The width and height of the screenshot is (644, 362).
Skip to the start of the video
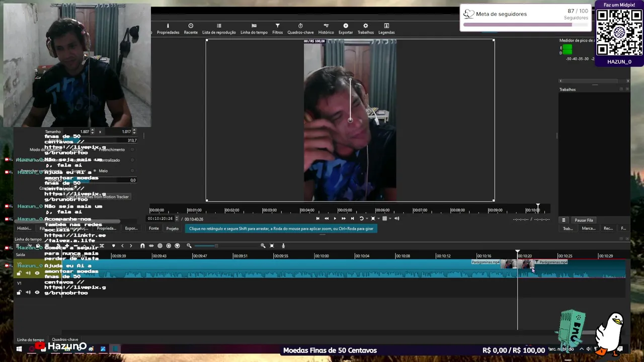(x=317, y=218)
